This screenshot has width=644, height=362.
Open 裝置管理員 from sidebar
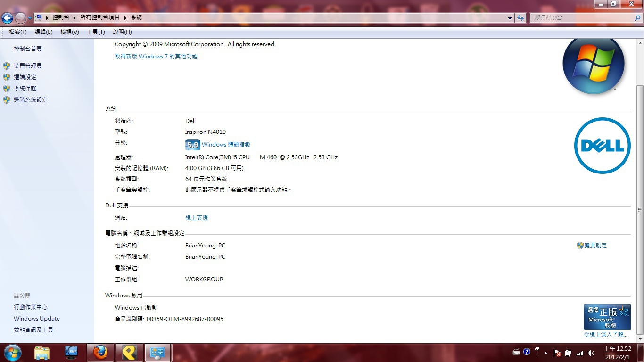28,66
